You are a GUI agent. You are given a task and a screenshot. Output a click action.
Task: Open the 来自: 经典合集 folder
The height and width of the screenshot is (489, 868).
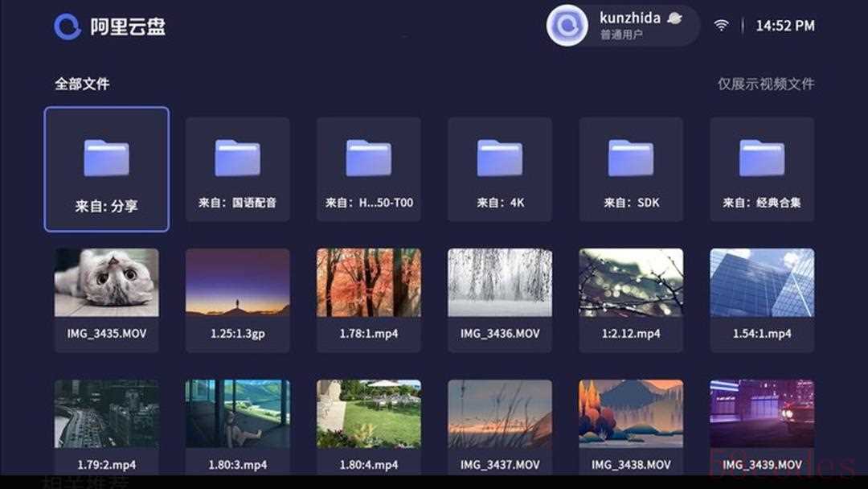(762, 169)
